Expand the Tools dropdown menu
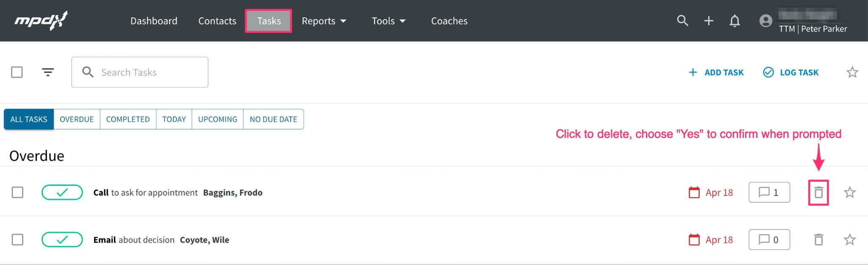Viewport: 868px width, 265px height. [389, 21]
